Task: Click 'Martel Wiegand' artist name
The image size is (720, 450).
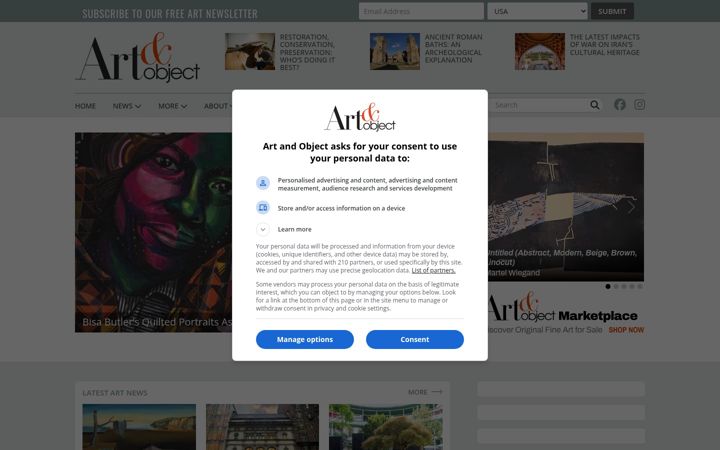Action: tap(514, 273)
